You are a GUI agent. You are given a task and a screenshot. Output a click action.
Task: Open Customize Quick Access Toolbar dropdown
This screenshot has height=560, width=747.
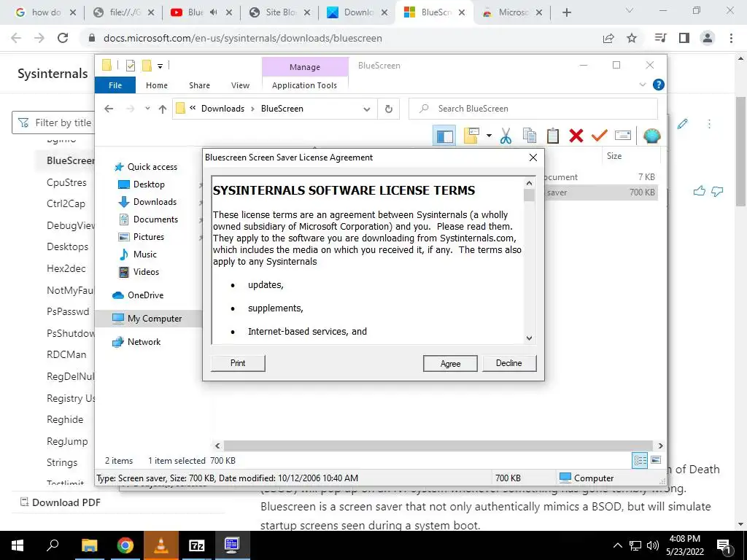click(160, 66)
